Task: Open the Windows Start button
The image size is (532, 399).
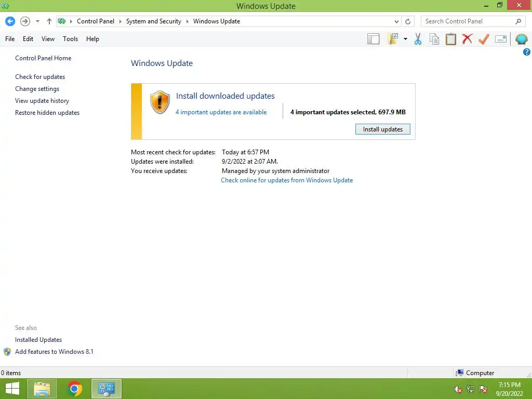Action: 12,389
